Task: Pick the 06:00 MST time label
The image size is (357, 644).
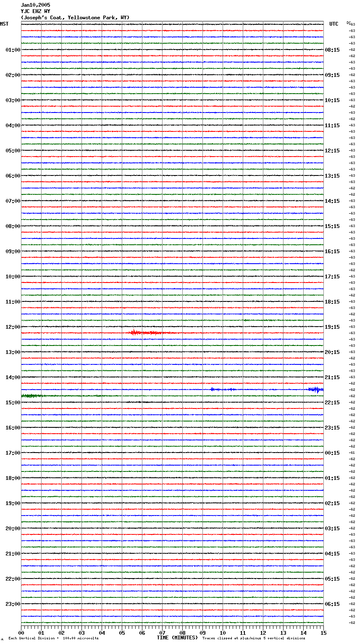Action: [13, 176]
